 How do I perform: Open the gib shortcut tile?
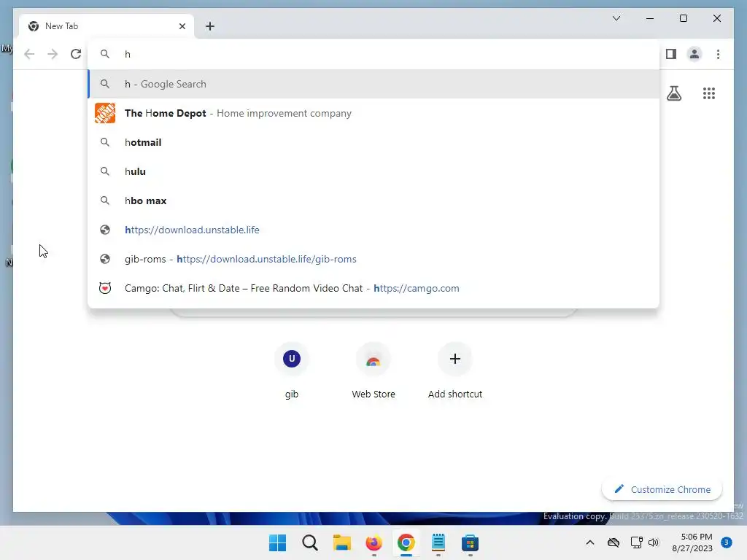click(292, 370)
